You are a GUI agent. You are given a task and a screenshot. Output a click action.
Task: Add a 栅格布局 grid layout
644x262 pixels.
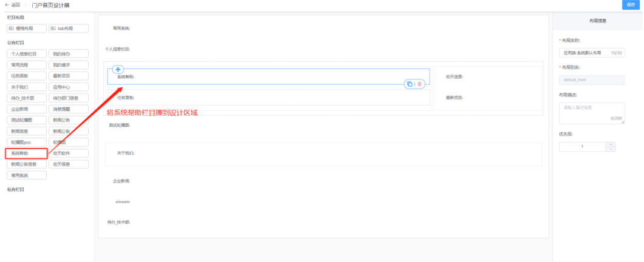click(27, 29)
